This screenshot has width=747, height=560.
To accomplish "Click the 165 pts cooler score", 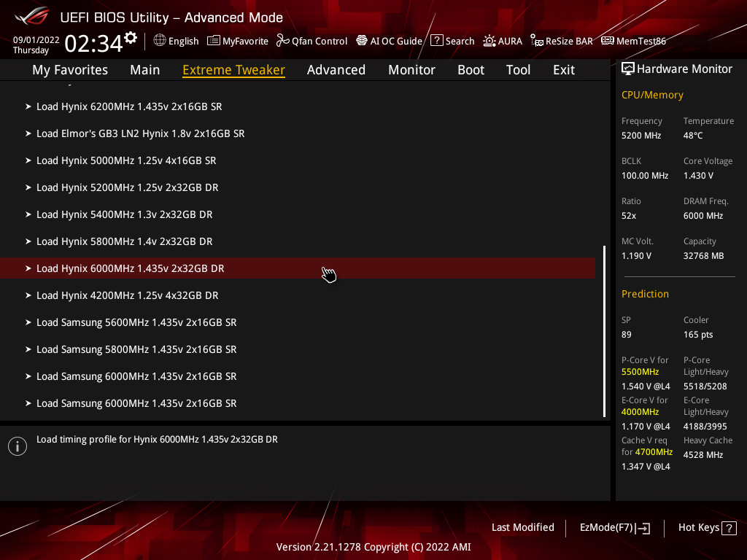I will [698, 335].
